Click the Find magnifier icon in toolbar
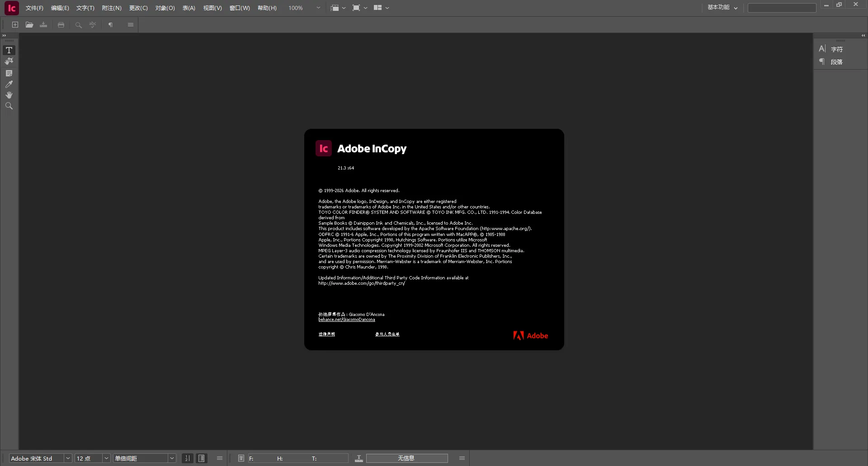The height and width of the screenshot is (466, 868). 78,25
